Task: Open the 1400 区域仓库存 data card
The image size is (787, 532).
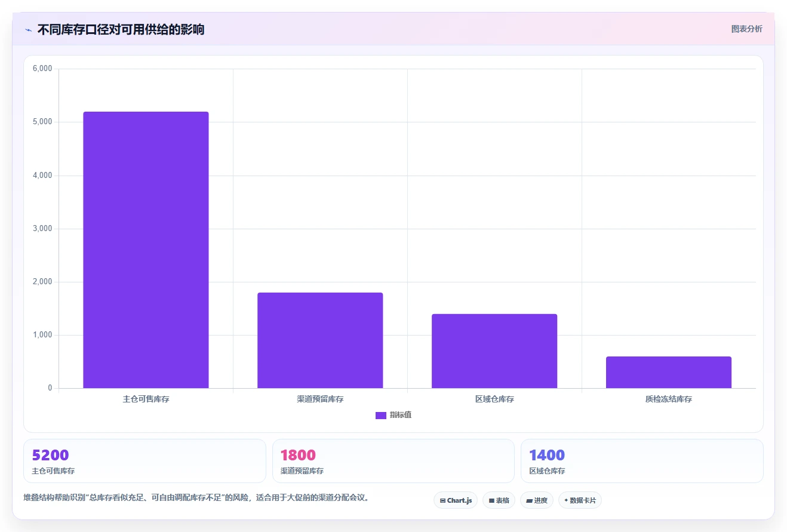Action: [x=642, y=461]
